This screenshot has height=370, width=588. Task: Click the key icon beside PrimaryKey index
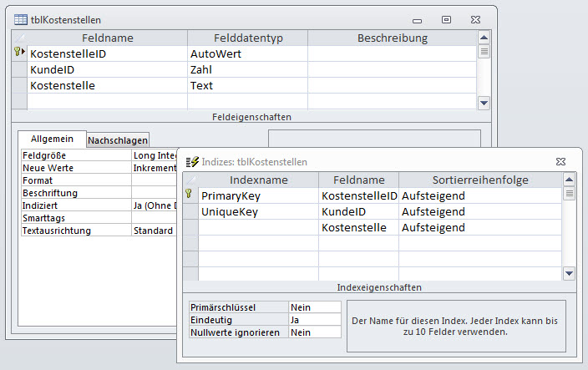(x=190, y=195)
